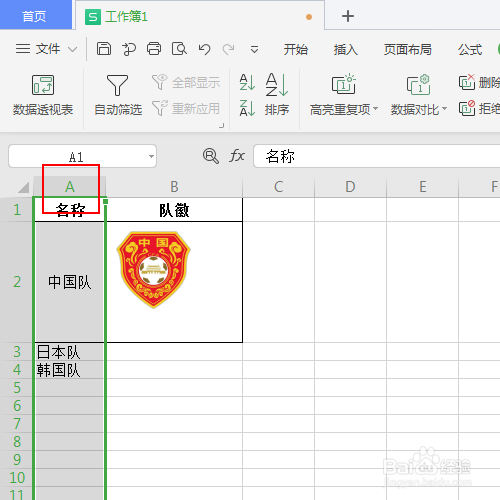This screenshot has width=500, height=500.
Task: Select column C header
Action: 279,187
